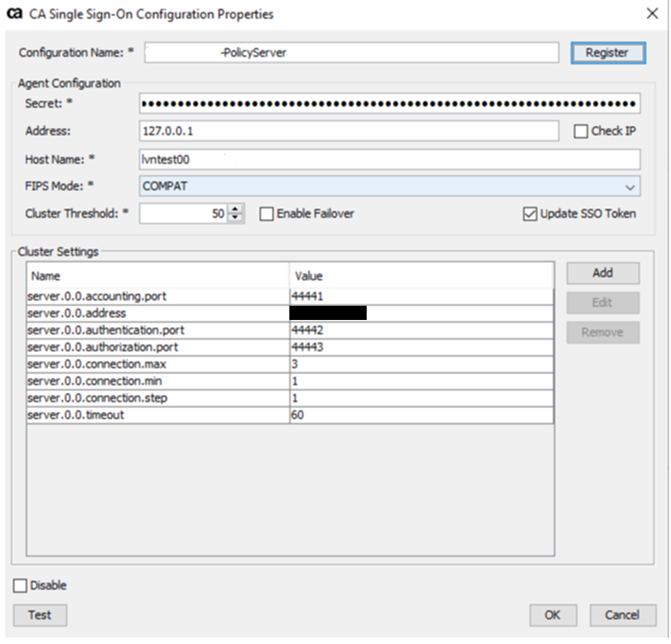
Task: Increase Cluster Threshold with up arrow
Action: 235,209
